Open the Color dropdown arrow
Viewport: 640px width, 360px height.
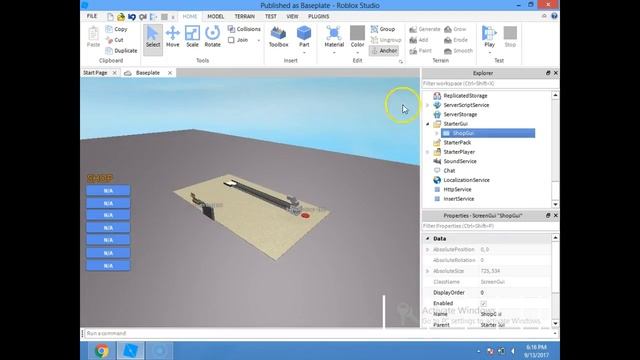(x=357, y=53)
